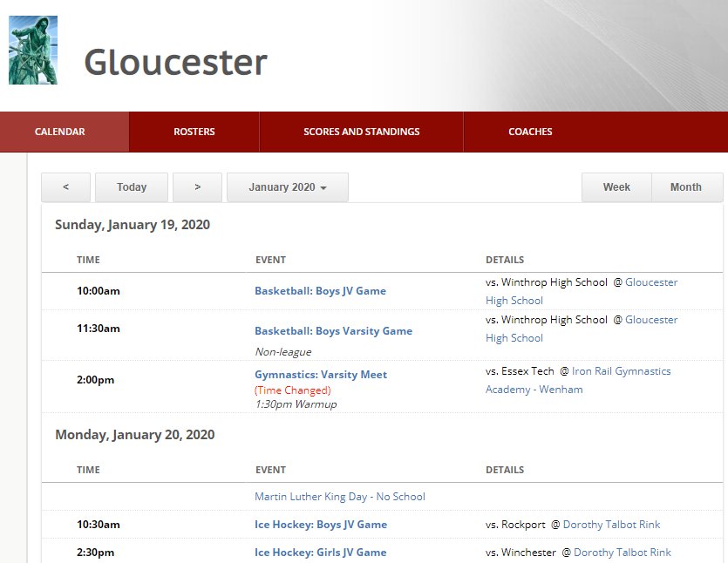Select the CALENDAR tab
728x563 pixels.
click(x=59, y=132)
